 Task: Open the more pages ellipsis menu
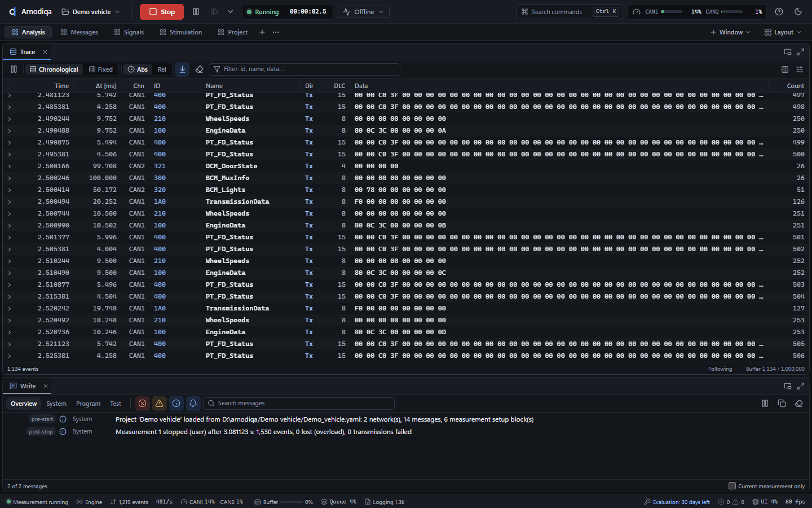pyautogui.click(x=276, y=32)
